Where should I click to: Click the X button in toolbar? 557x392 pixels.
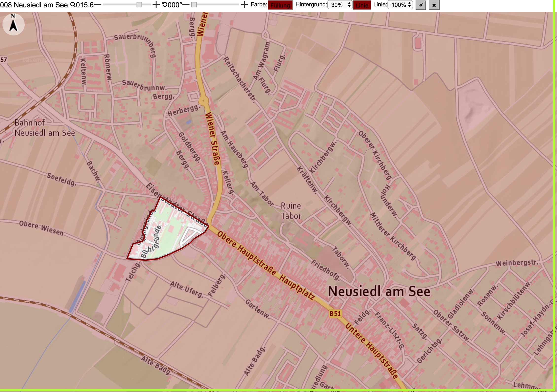[x=434, y=5]
